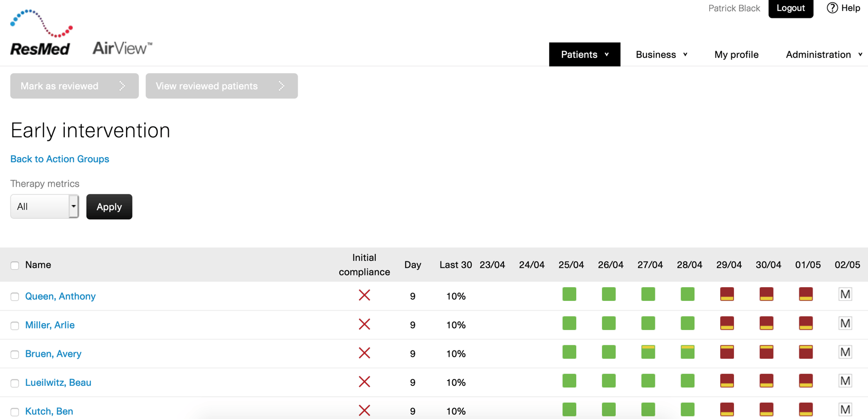Click the Help question mark icon
868x419 pixels.
[x=832, y=8]
